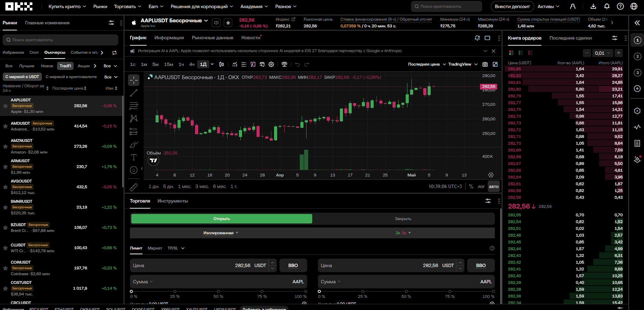
Task: Switch to 'Информация' tab
Action: [169, 38]
